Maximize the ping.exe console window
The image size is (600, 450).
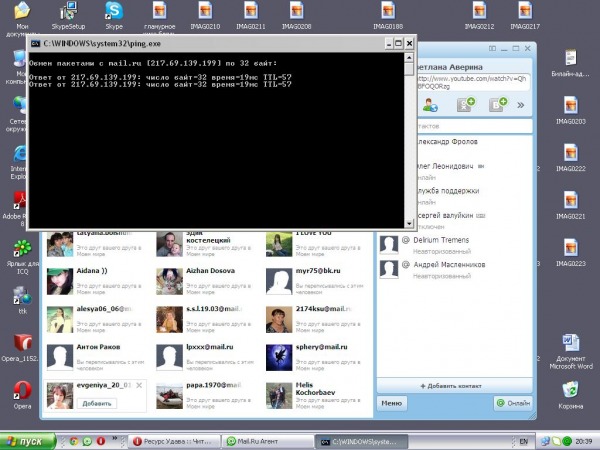tap(398, 43)
